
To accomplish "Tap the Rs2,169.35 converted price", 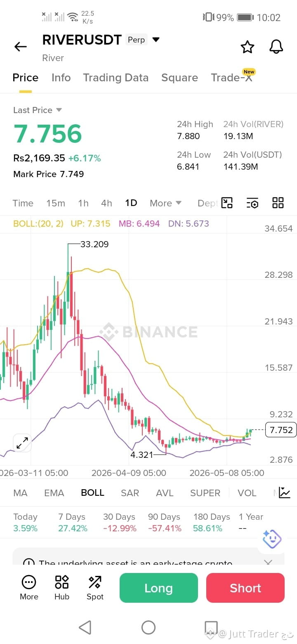I will 39,158.
